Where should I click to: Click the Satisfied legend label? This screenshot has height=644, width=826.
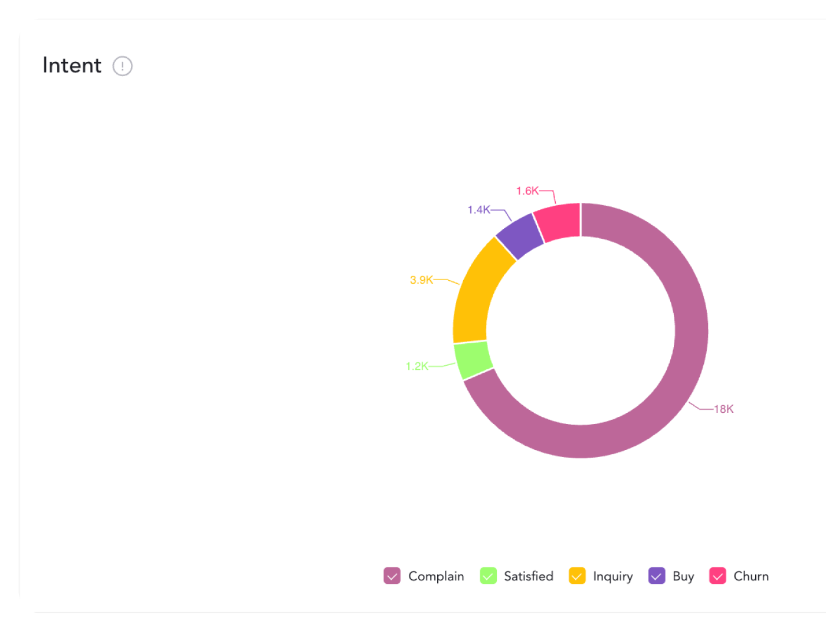tap(529, 576)
